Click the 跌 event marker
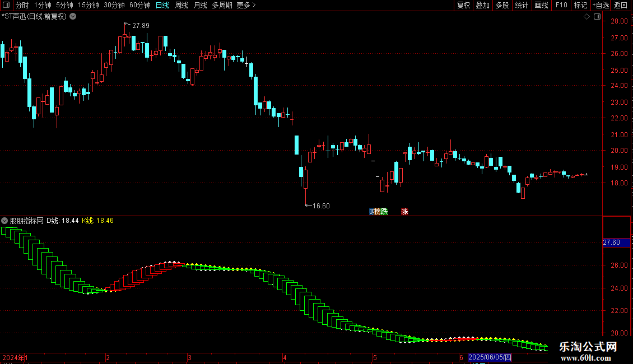This screenshot has width=633, height=364. click(x=384, y=212)
